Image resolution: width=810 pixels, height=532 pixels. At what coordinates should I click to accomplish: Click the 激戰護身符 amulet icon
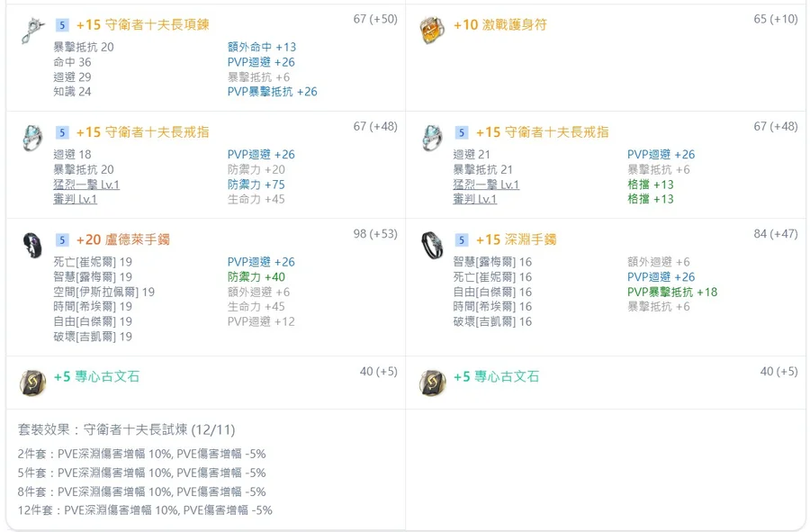pos(432,31)
